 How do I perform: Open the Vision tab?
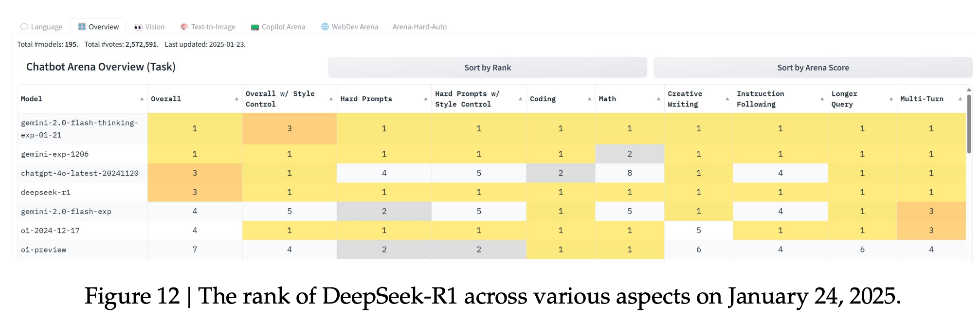click(x=149, y=27)
